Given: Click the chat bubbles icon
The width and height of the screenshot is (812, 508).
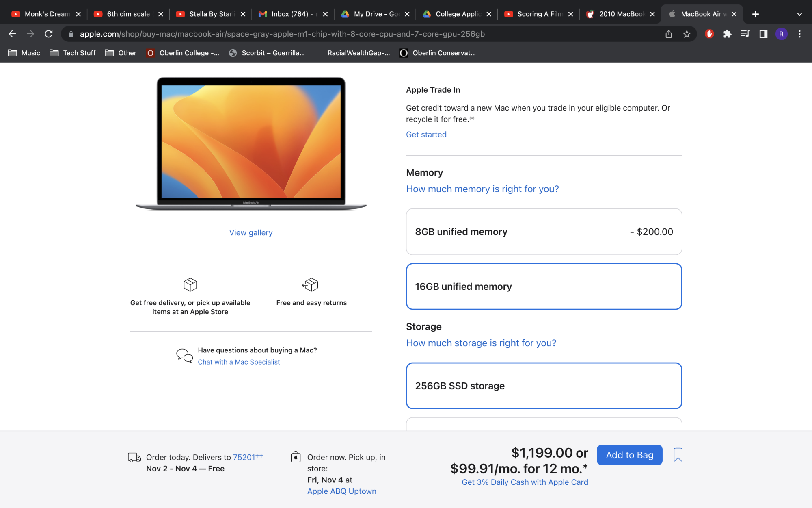Looking at the screenshot, I should coord(184,356).
